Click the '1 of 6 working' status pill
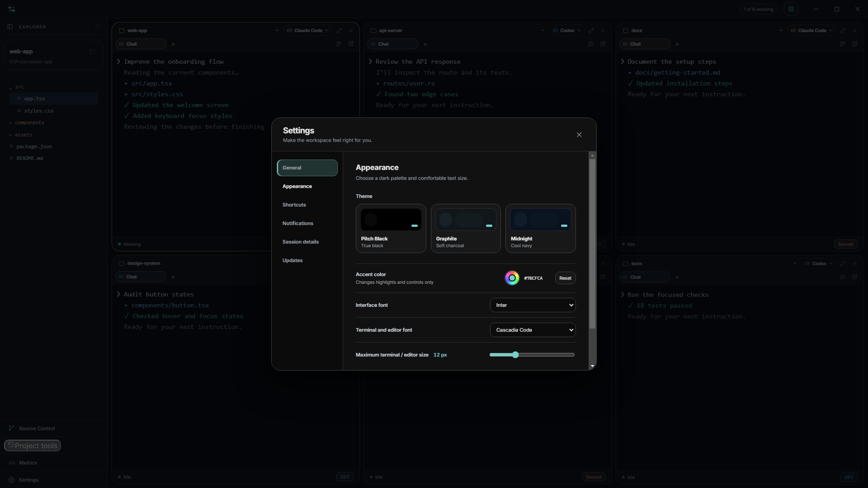This screenshot has height=488, width=868. (758, 9)
